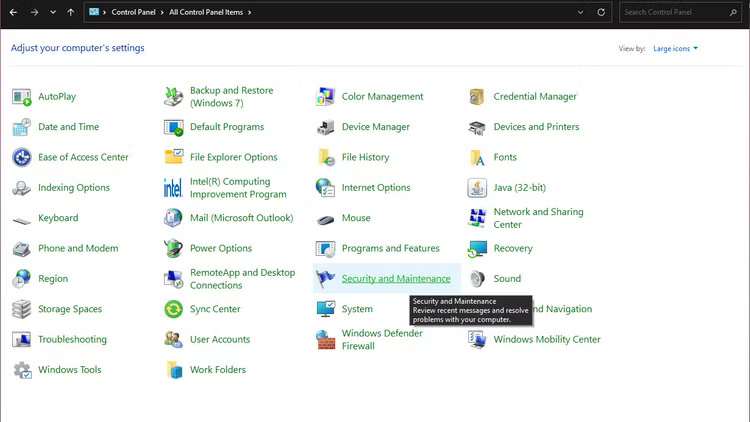Open the Sound speaker icon
750x422 pixels.
(x=477, y=279)
